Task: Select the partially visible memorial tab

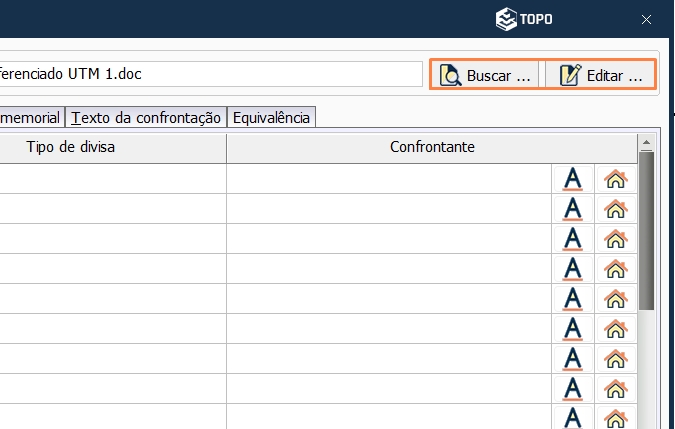Action: [32, 117]
